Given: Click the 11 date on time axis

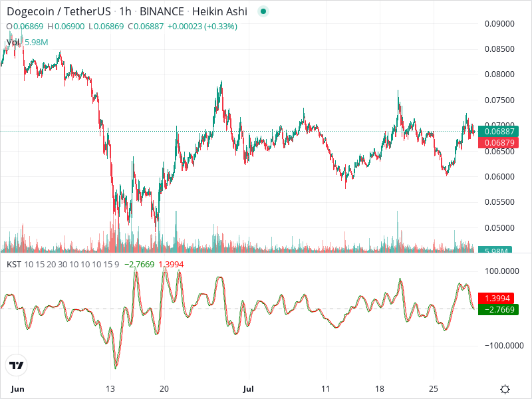Looking at the screenshot, I should pos(326,389).
